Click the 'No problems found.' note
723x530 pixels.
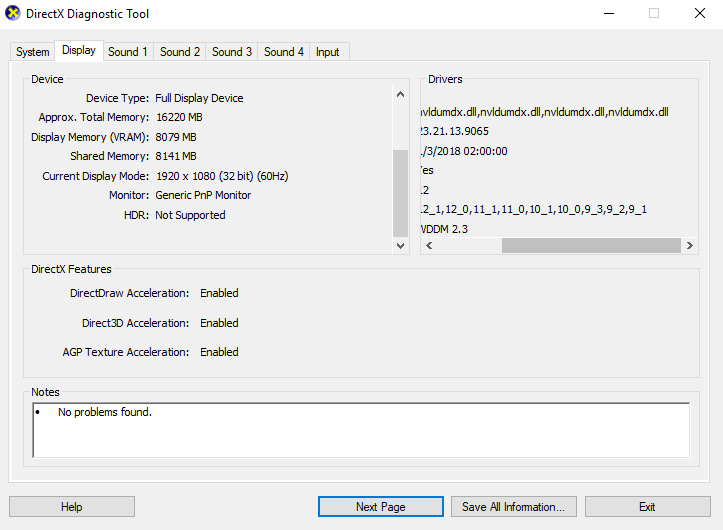click(x=105, y=412)
